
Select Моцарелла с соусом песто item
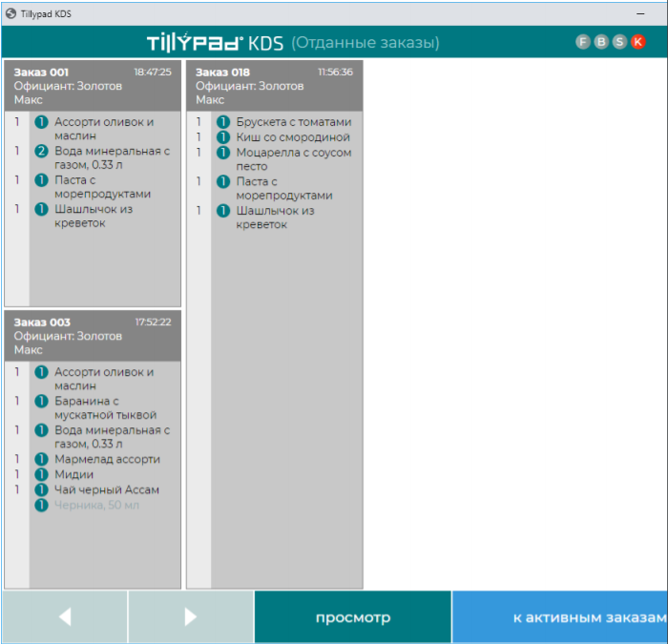point(294,159)
